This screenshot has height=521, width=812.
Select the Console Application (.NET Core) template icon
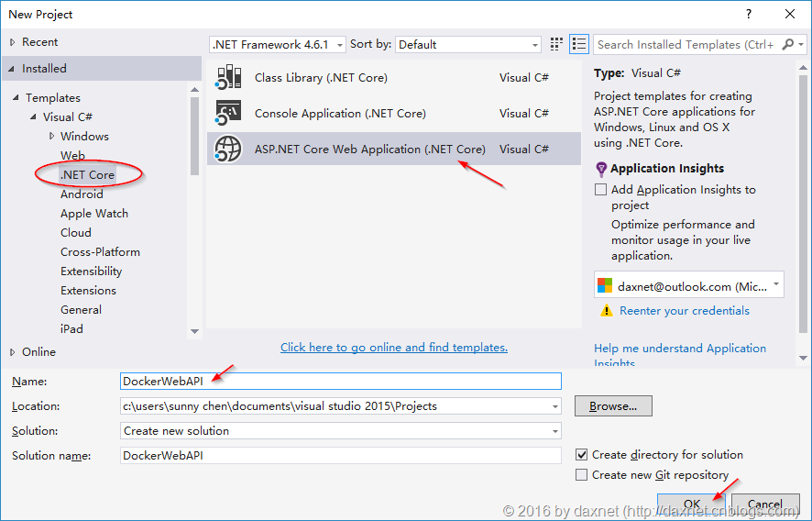coord(228,113)
